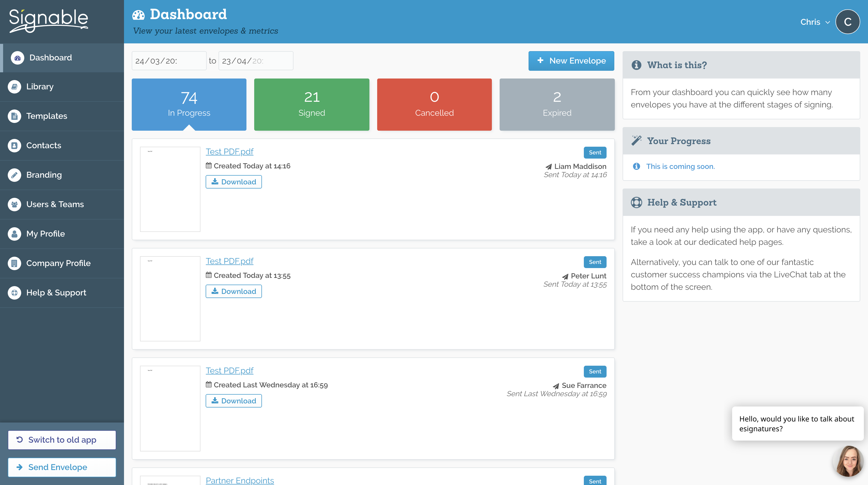Switch to the 21 Signed tab

coord(311,104)
